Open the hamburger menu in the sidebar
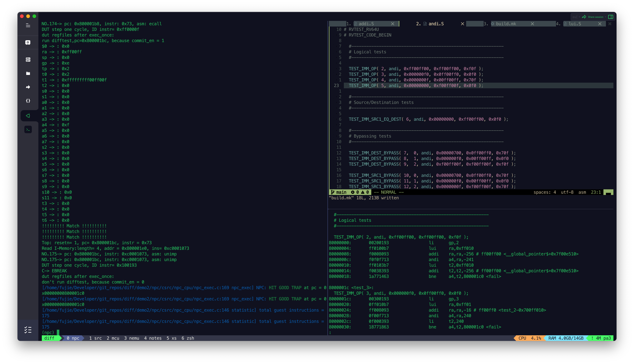This screenshot has height=364, width=634. (28, 26)
